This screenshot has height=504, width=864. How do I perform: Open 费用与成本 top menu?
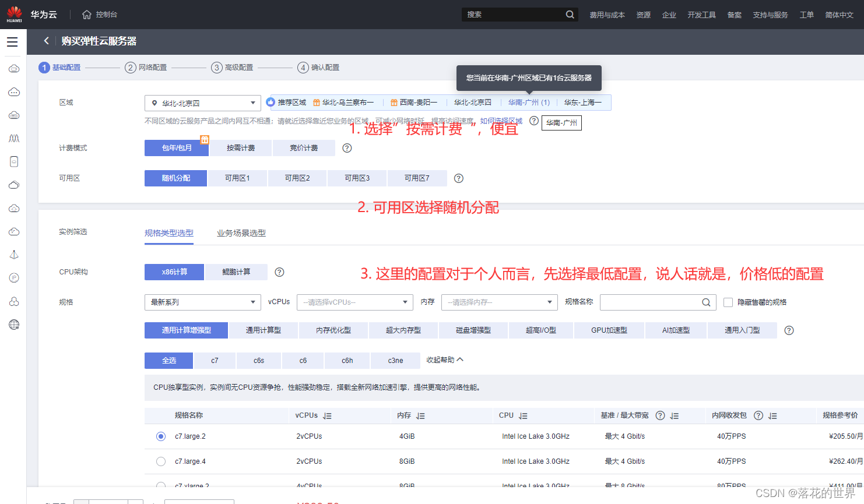(x=607, y=15)
